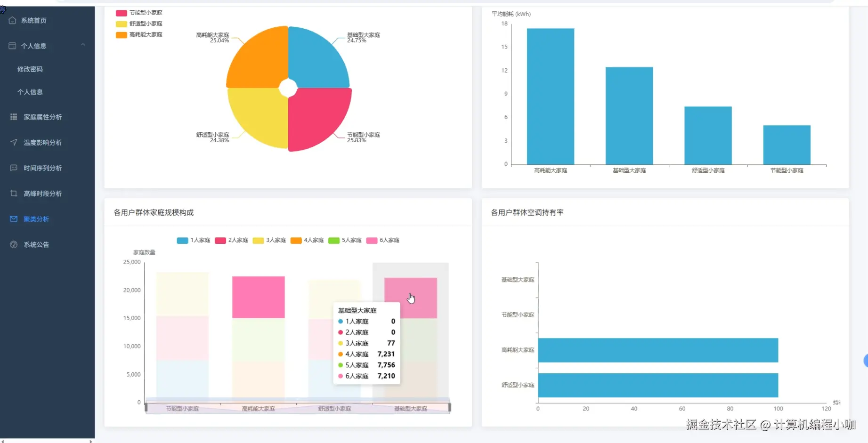The height and width of the screenshot is (443, 868).
Task: Toggle the 4人家庭 legend series
Action: (307, 240)
